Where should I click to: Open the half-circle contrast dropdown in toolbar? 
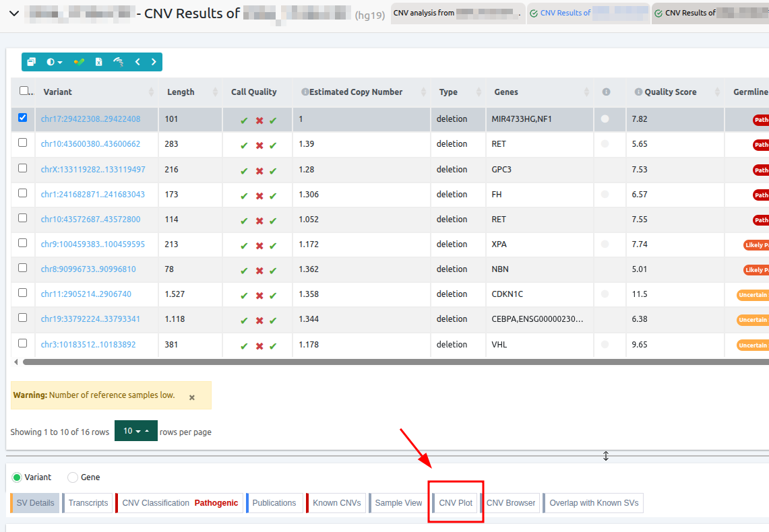pos(54,62)
